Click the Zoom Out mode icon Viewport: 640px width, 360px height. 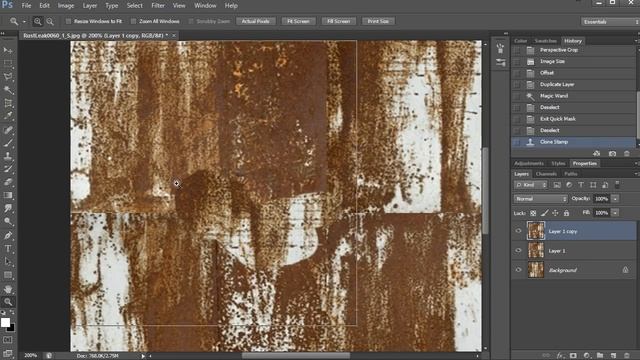[x=50, y=21]
